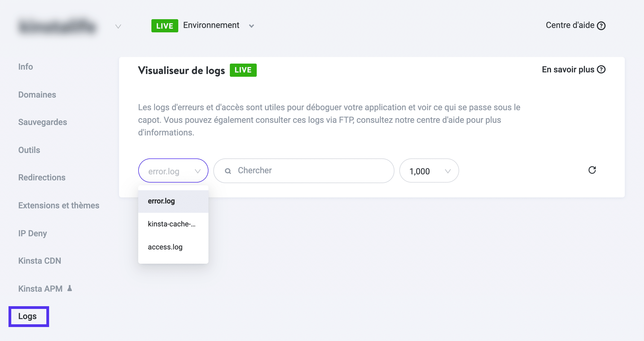644x341 pixels.
Task: Click the LIVE badge beside Visualiseur de logs
Action: pos(243,70)
